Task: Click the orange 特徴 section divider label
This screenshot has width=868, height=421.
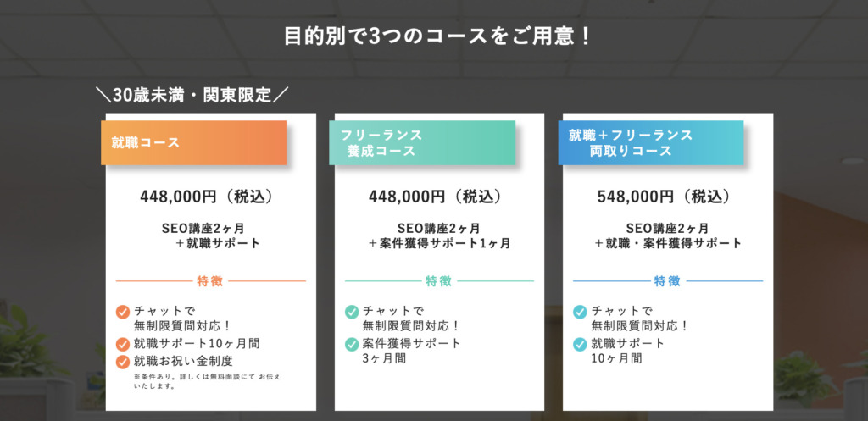Action: point(210,281)
